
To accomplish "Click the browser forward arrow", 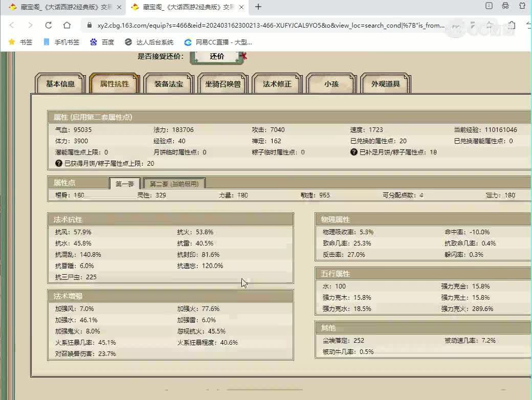I will click(30, 25).
